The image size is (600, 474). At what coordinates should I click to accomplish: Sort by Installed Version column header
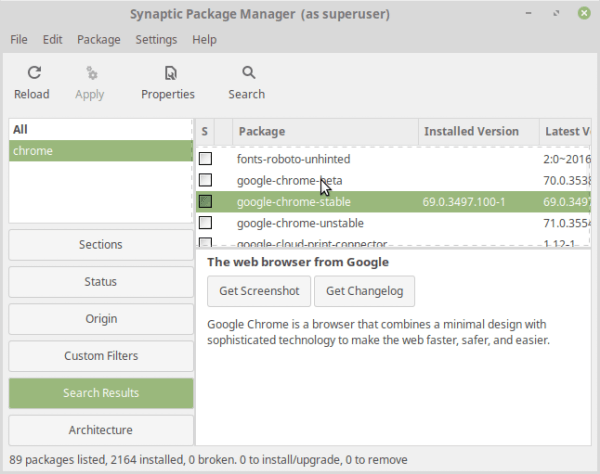click(479, 132)
